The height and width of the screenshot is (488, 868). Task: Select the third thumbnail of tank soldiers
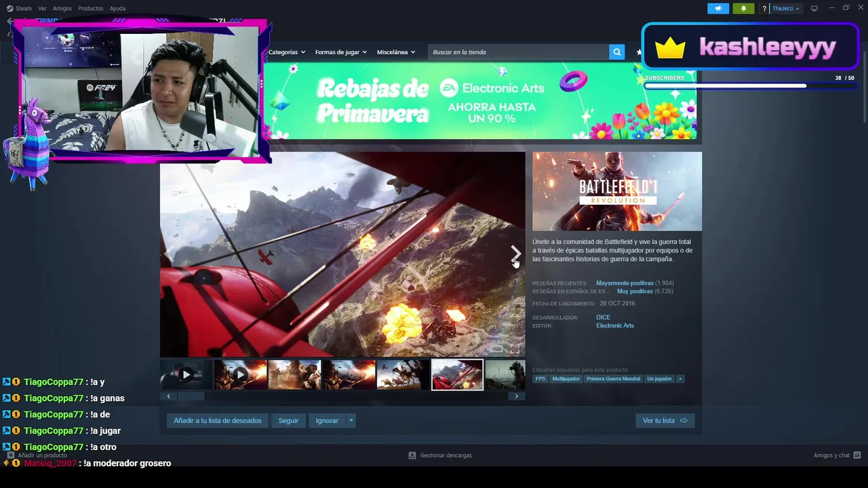[x=295, y=375]
